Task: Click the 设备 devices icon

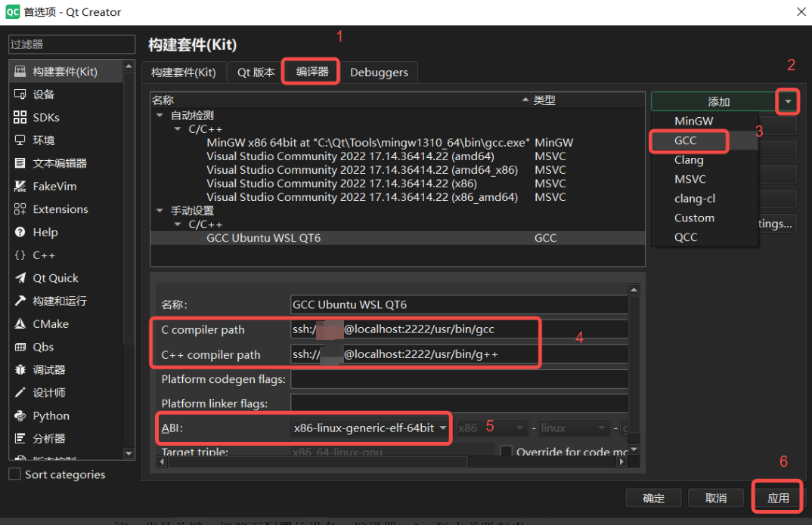Action: click(x=20, y=94)
